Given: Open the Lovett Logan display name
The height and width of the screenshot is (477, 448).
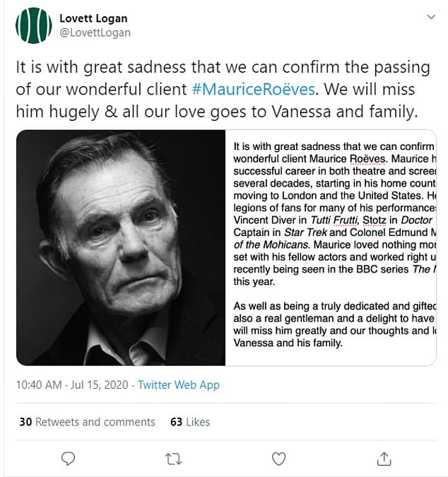Looking at the screenshot, I should pyautogui.click(x=93, y=18).
